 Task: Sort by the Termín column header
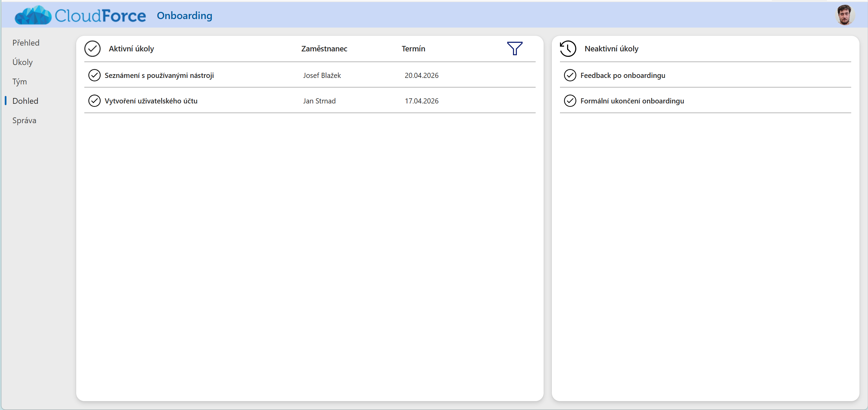(413, 49)
